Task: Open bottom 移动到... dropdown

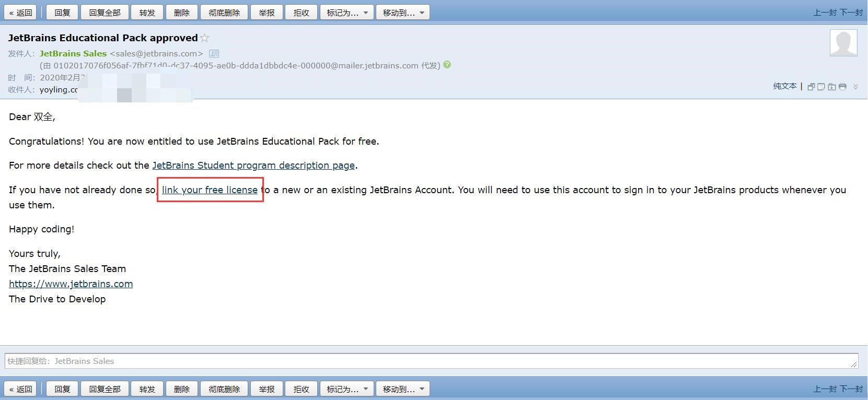Action: 403,389
